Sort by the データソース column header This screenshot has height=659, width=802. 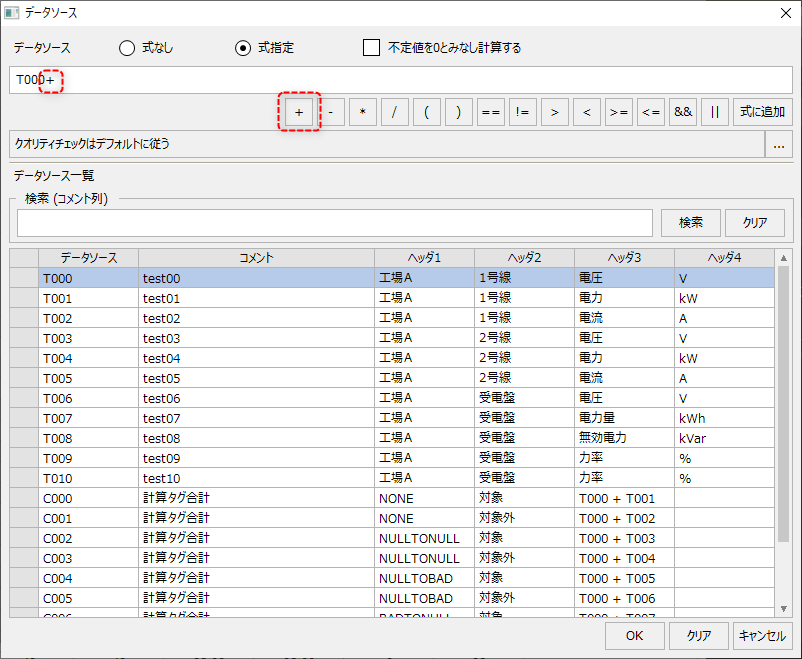(88, 258)
